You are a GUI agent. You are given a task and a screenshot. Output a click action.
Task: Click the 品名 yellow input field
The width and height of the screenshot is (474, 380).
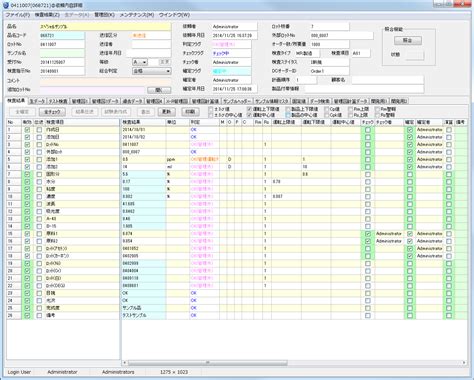point(105,27)
